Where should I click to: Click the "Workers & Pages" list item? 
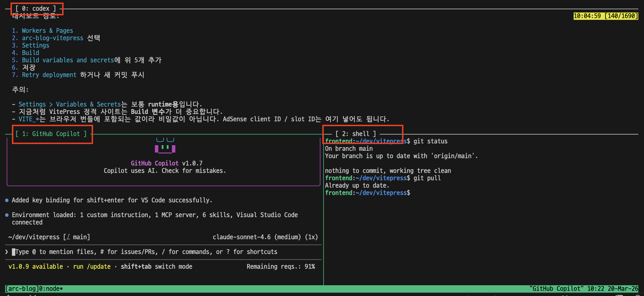[47, 30]
